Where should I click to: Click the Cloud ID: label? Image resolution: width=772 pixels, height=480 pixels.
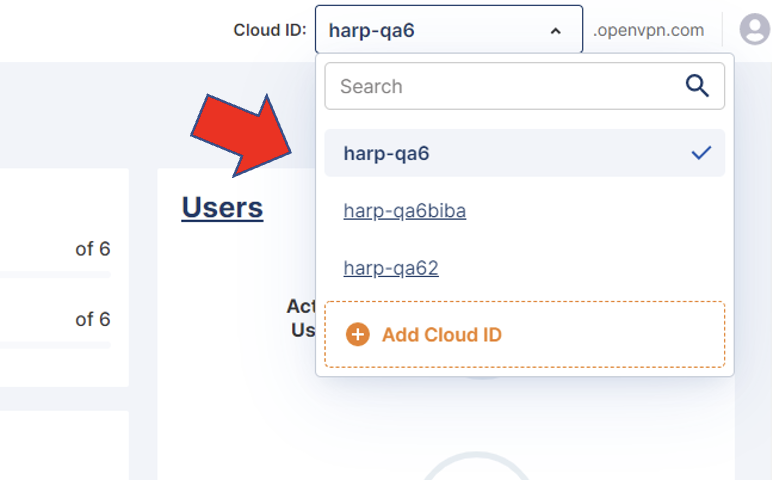tap(270, 30)
